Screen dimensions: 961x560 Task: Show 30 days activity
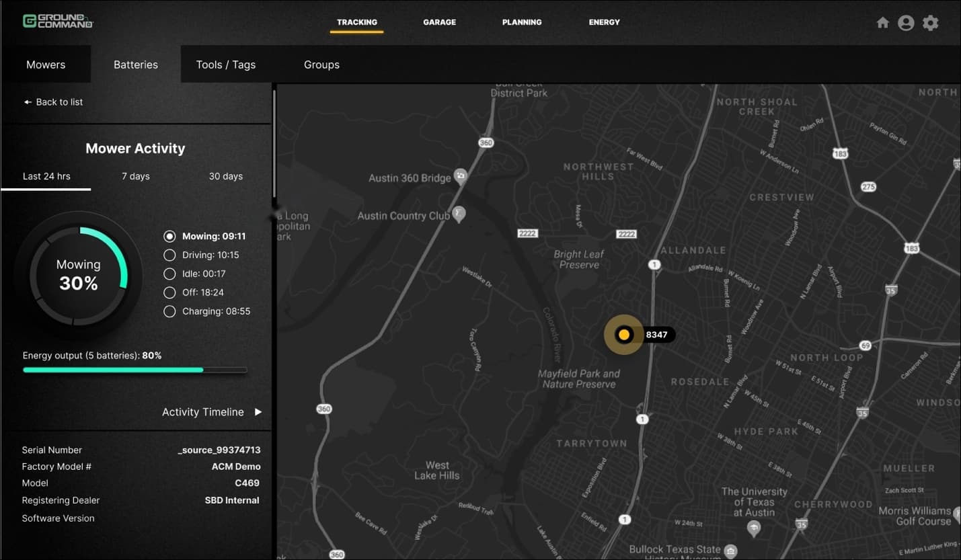226,176
